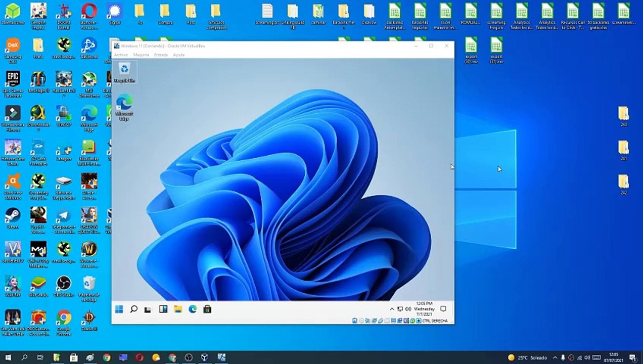
Task: Select the WinSCP desktop shortcut
Action: 64,116
